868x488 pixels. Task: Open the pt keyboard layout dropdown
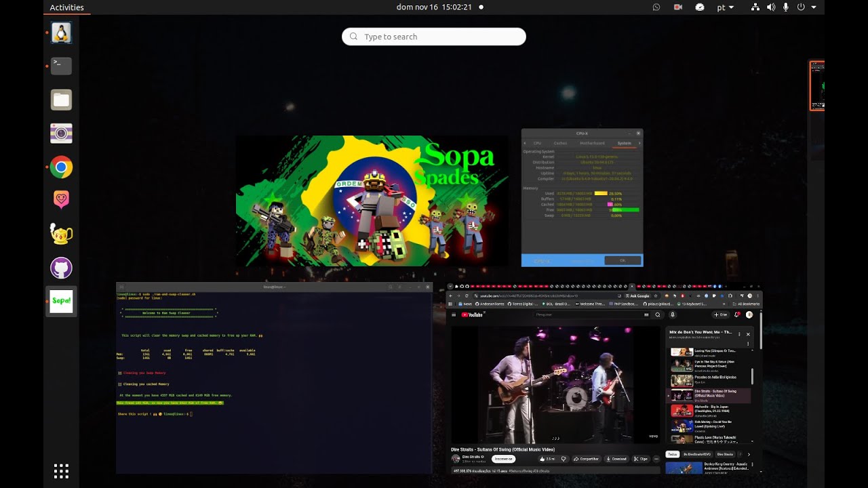tap(725, 7)
